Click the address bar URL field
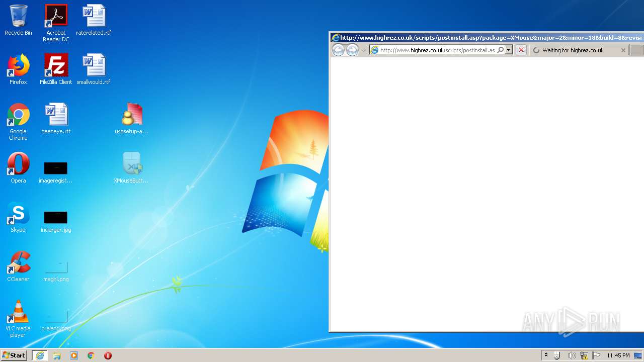This screenshot has width=644, height=362. click(x=437, y=50)
